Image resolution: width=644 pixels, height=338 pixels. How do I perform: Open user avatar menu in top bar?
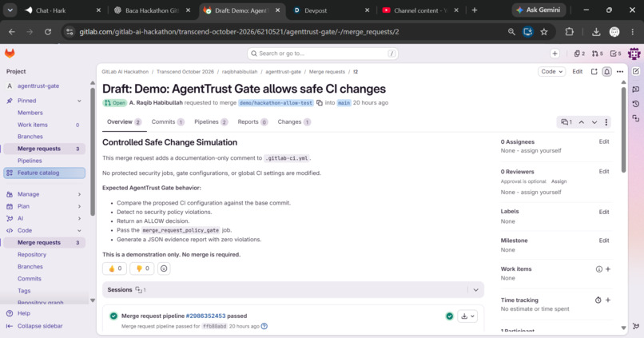click(634, 54)
